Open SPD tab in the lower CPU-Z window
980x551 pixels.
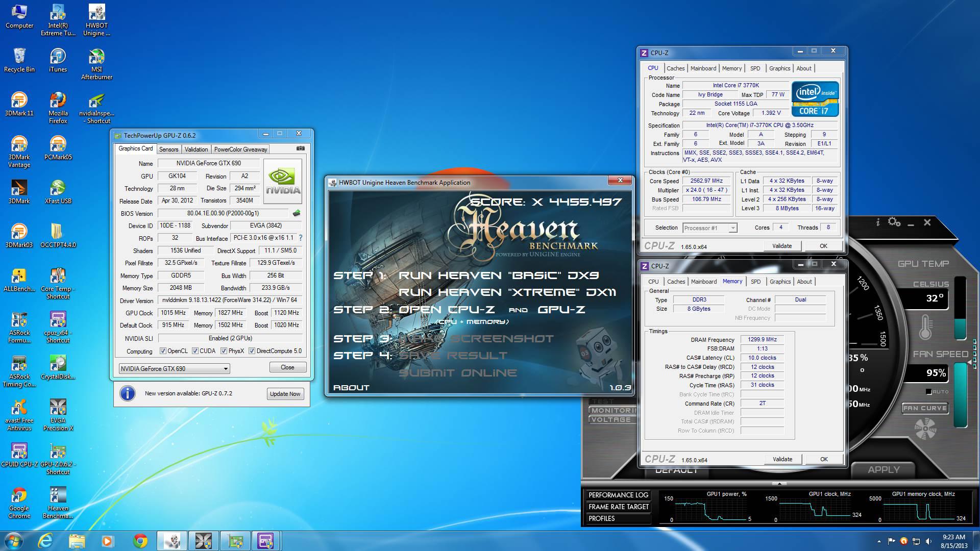coord(755,282)
